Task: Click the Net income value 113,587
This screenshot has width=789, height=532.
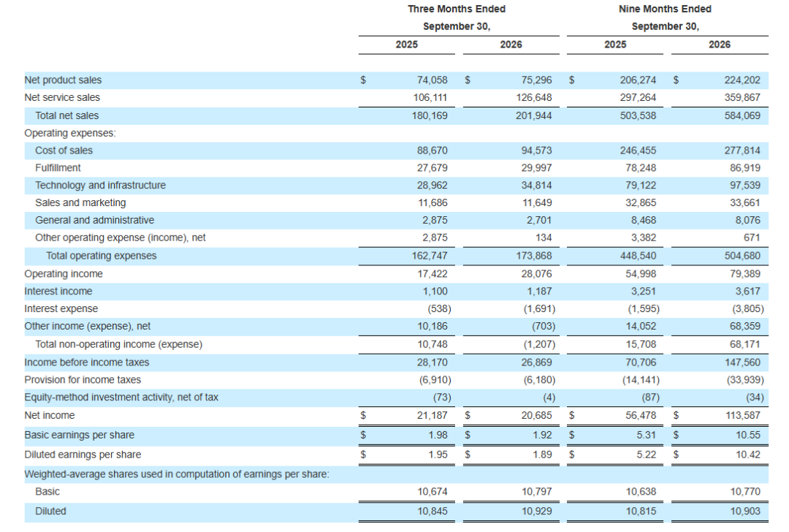Action: click(743, 415)
